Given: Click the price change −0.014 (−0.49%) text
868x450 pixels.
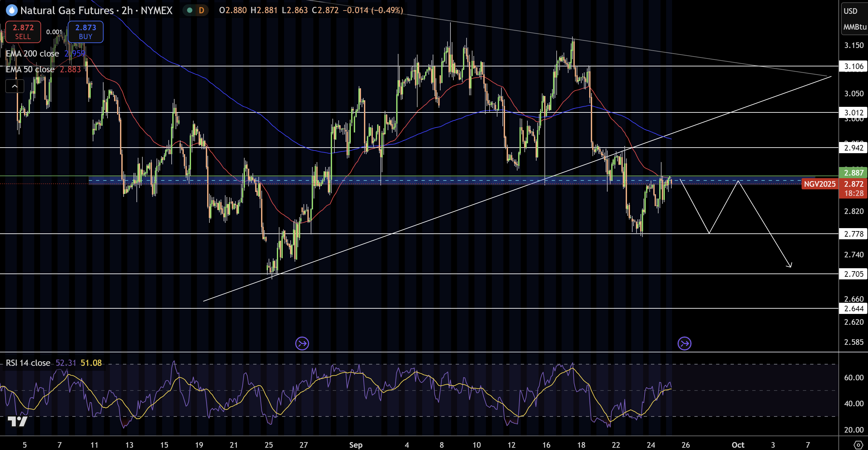Looking at the screenshot, I should tap(373, 10).
